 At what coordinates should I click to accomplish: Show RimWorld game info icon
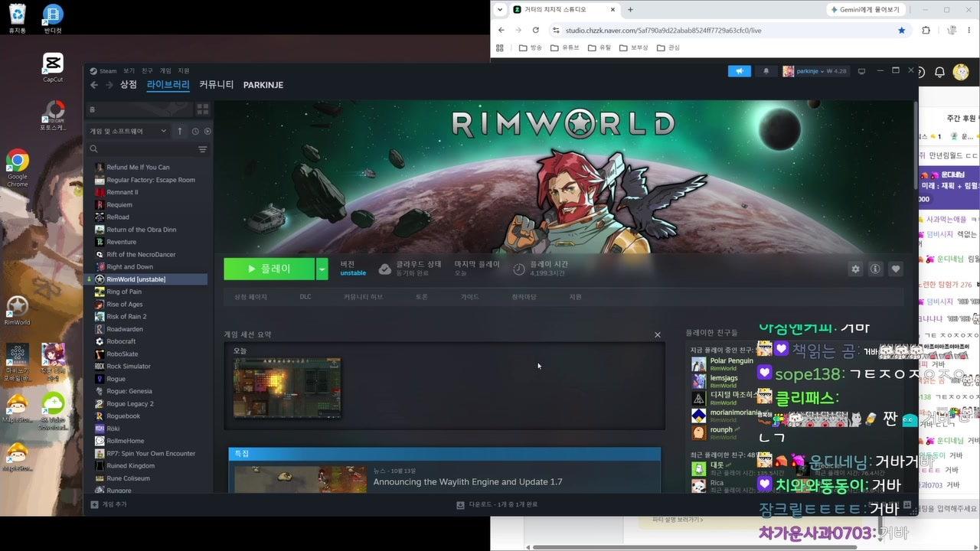(875, 269)
